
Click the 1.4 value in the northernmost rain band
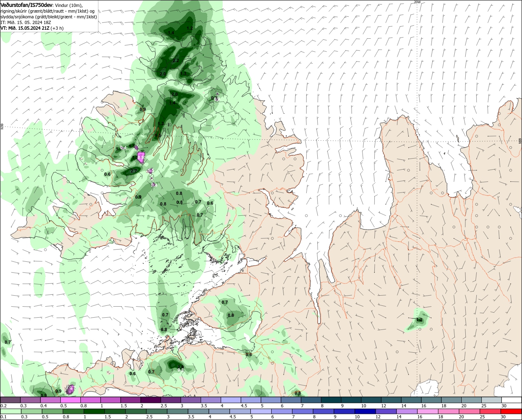click(x=171, y=33)
